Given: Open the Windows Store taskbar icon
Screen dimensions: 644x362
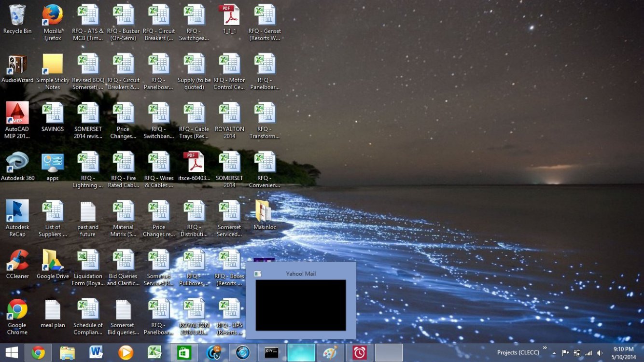Looking at the screenshot, I should click(184, 353).
